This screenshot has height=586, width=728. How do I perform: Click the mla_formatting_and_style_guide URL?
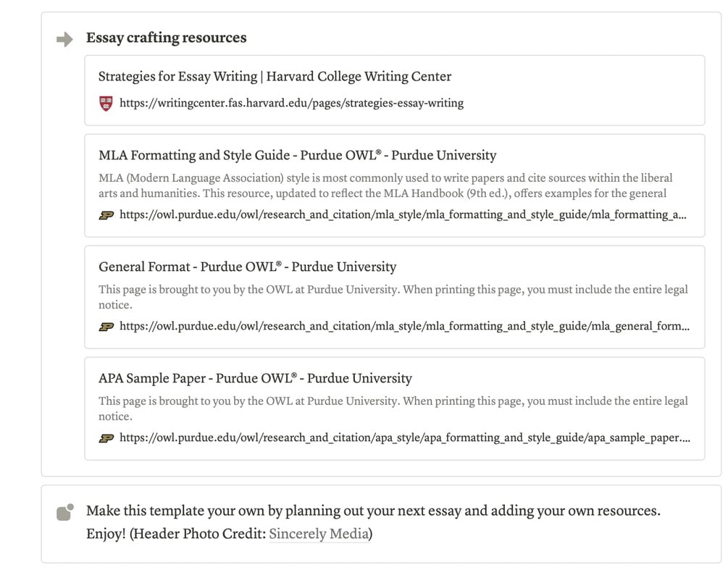(403, 214)
